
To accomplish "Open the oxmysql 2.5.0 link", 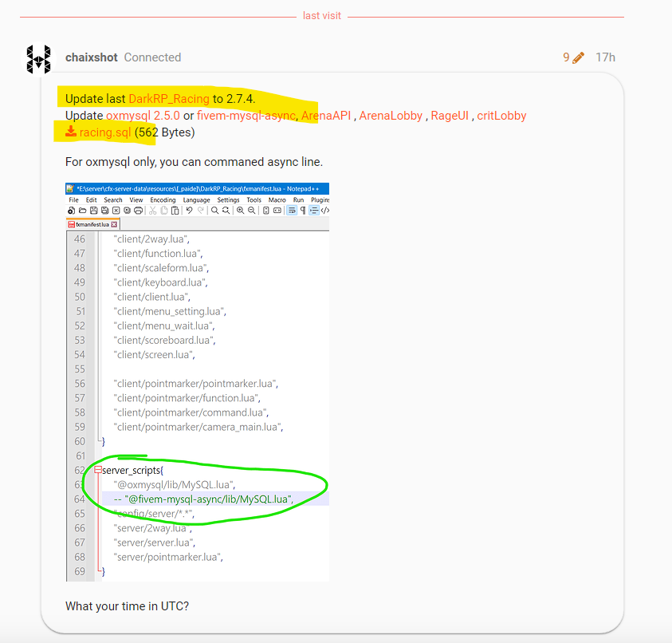I will [x=143, y=116].
